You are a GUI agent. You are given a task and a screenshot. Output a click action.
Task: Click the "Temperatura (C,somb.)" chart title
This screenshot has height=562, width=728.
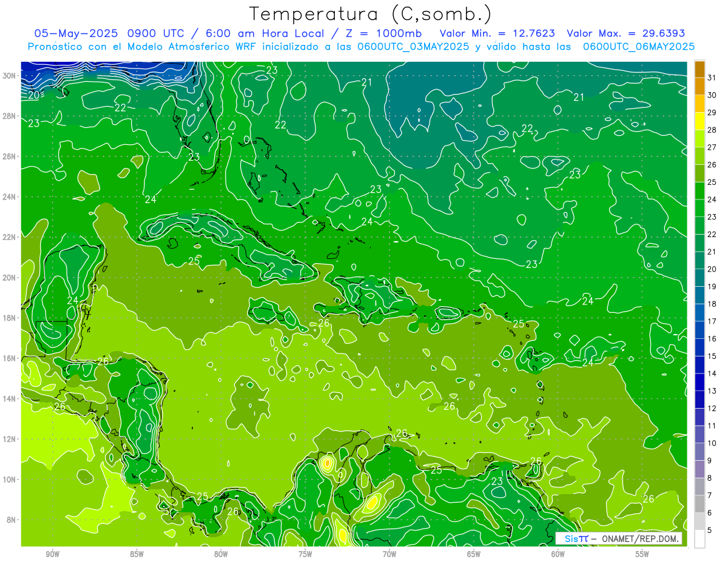(x=370, y=14)
